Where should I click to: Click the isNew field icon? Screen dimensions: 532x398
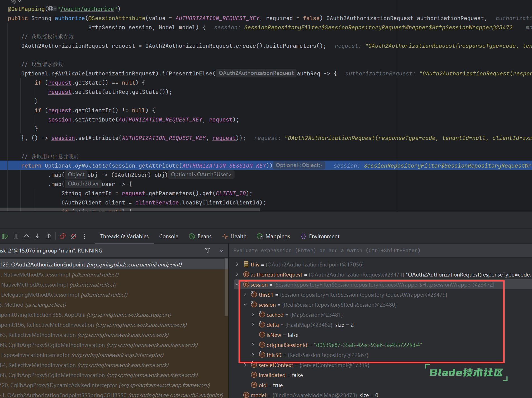point(262,335)
